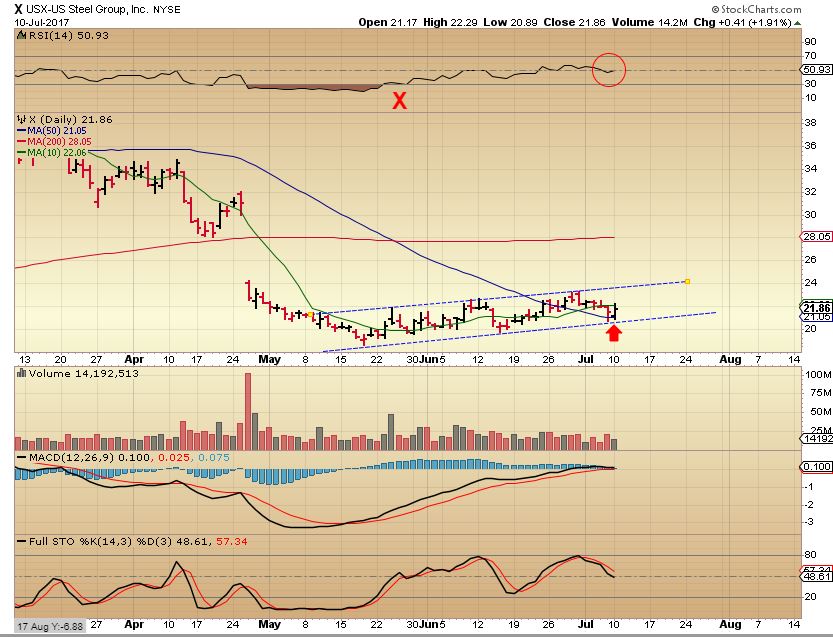Click the 17 Aug Y:-6.88 readout at bottom left
The height and width of the screenshot is (637, 833).
coord(50,626)
